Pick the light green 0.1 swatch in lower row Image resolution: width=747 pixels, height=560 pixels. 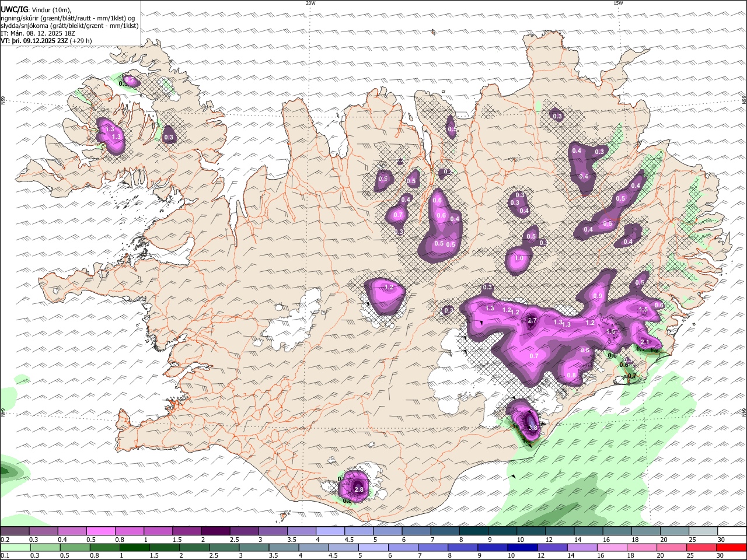tap(15, 547)
